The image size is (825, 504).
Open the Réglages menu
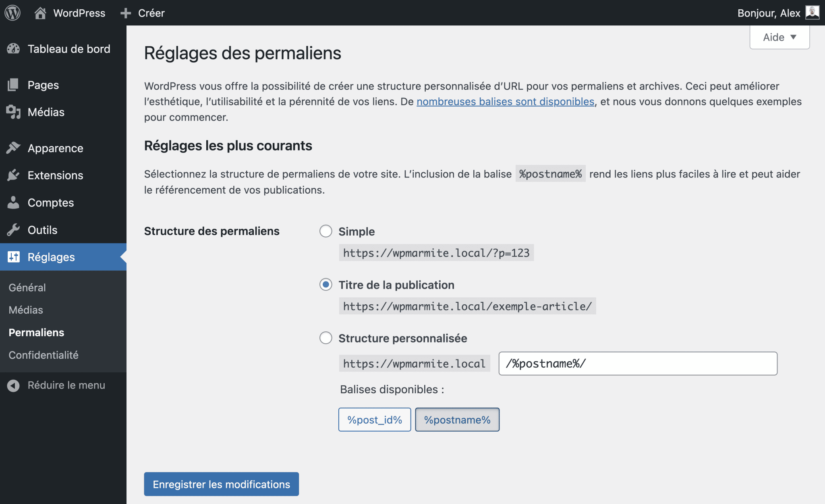(x=63, y=257)
